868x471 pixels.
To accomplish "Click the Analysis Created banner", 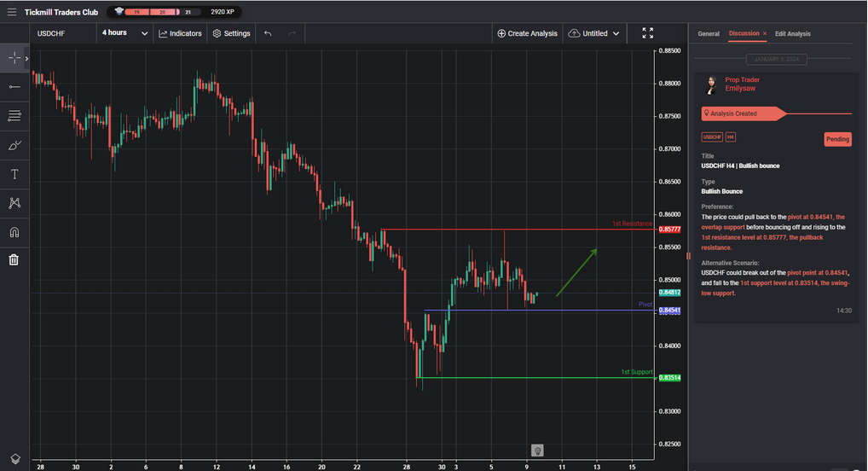I will click(744, 113).
